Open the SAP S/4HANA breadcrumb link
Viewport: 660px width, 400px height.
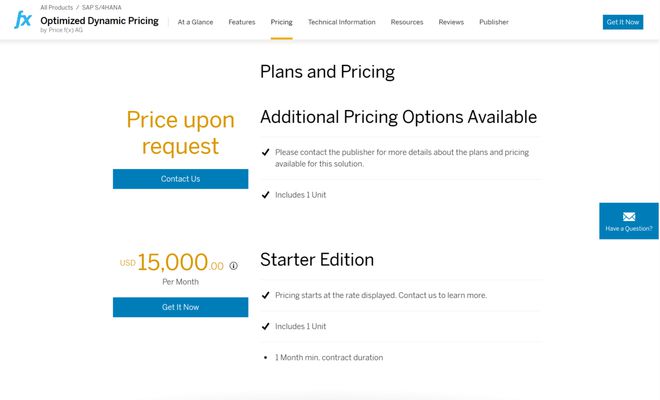(102, 7)
